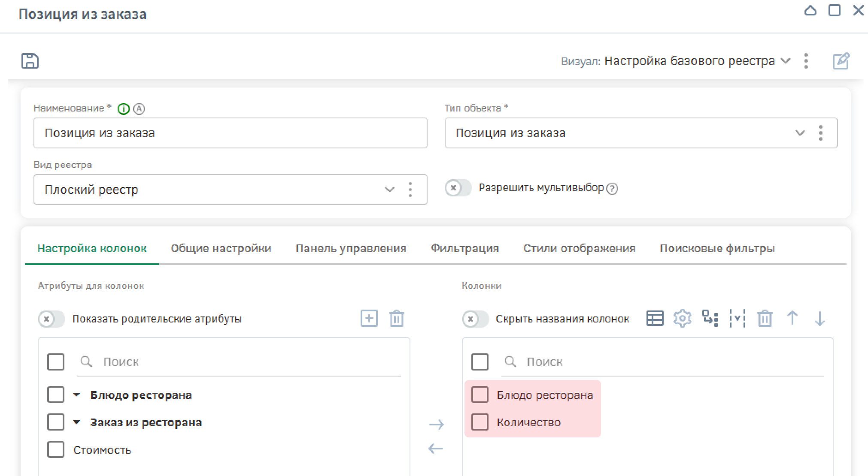Enable Показать родительские атрибуты toggle

[x=51, y=319]
